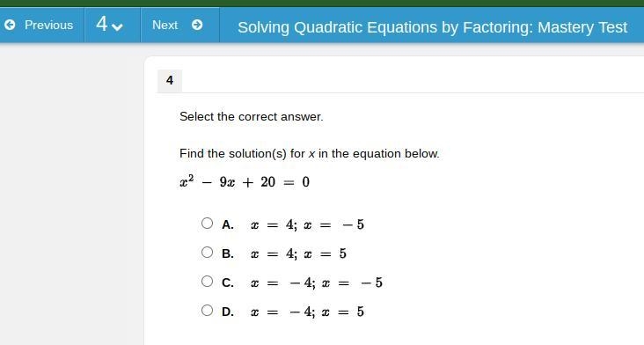
Task: Click the question number 4 badge
Action: [x=170, y=80]
